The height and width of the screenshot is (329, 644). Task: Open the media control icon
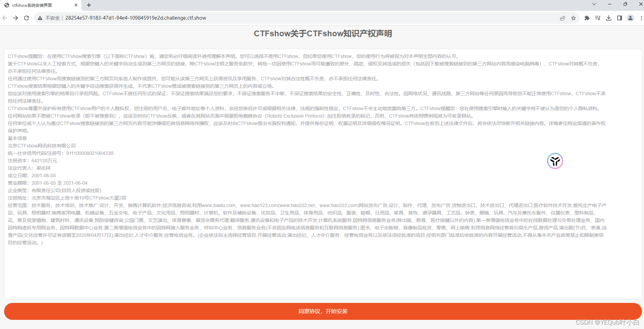click(x=598, y=18)
